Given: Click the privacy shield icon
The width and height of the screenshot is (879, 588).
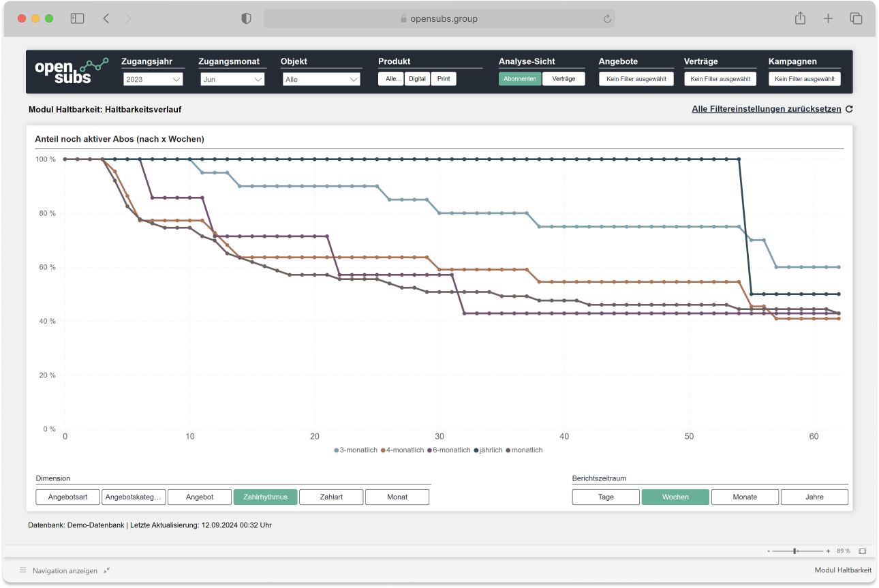Looking at the screenshot, I should coord(247,18).
